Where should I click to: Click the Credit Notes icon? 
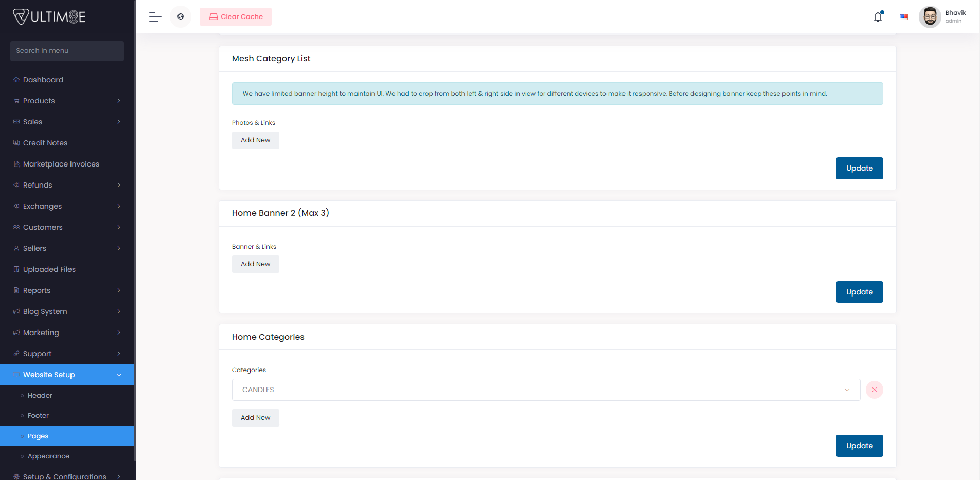coord(16,142)
